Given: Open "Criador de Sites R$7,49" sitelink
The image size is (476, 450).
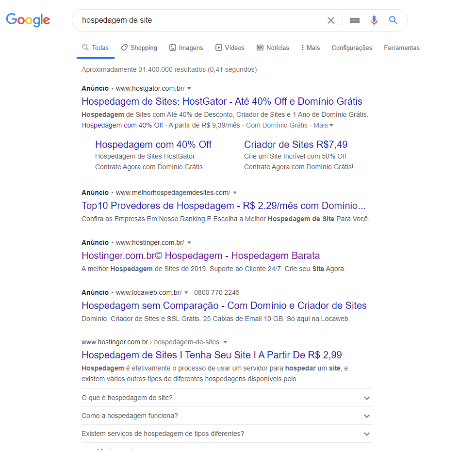Looking at the screenshot, I should pyautogui.click(x=295, y=145).
